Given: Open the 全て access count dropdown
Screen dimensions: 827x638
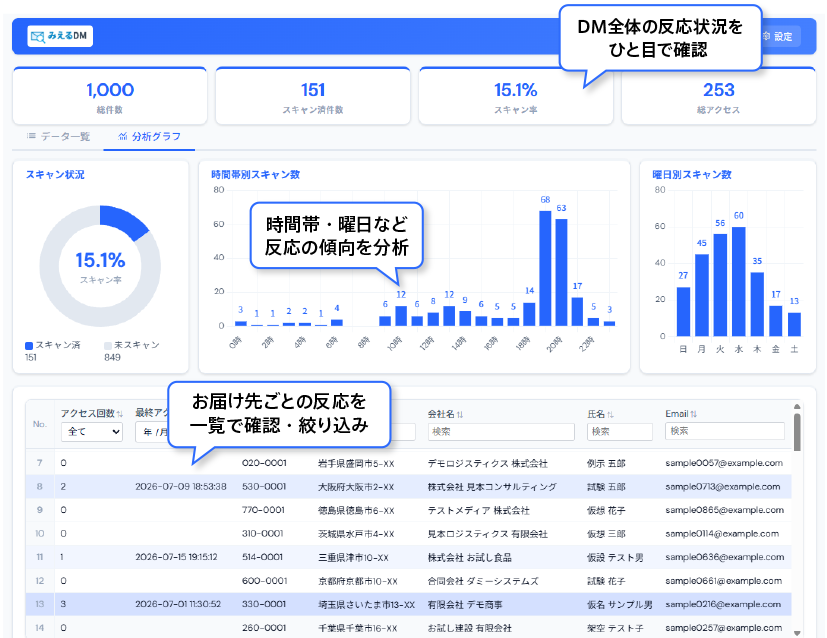Looking at the screenshot, I should click(x=92, y=432).
